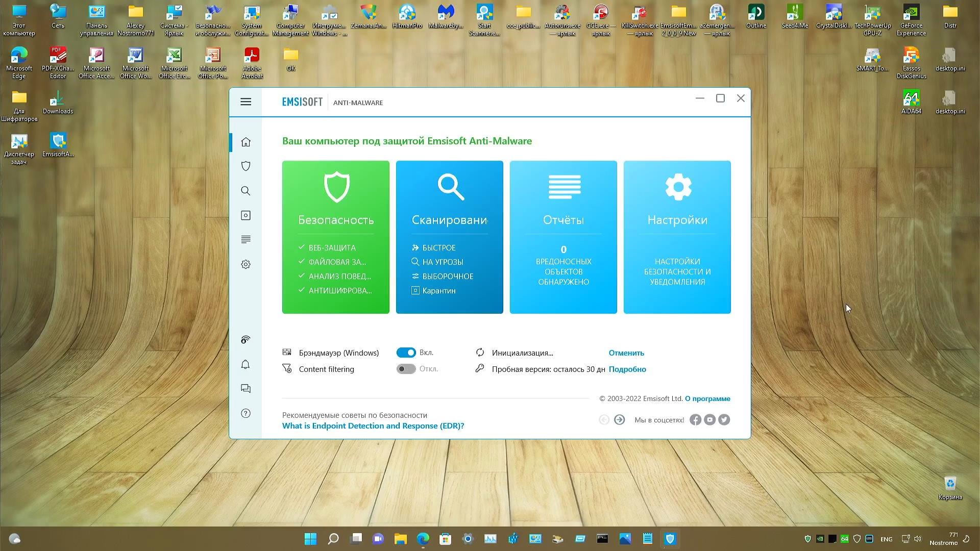Open What is Endpoint Detection and Response link

(x=373, y=425)
